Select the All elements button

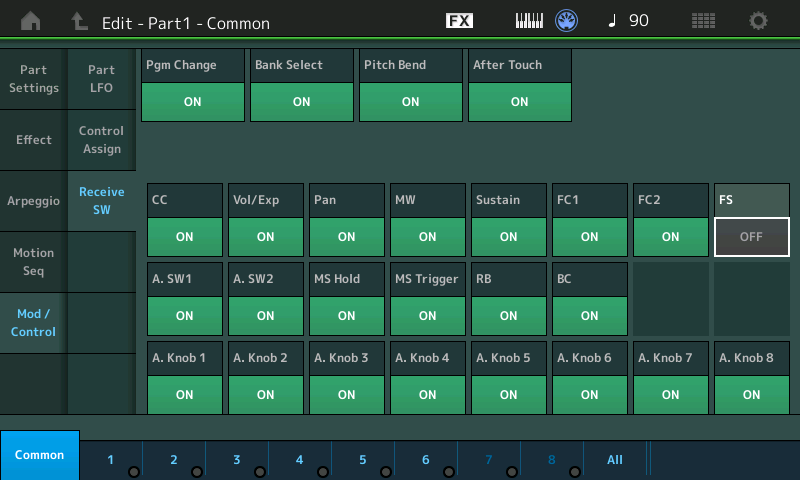click(615, 460)
